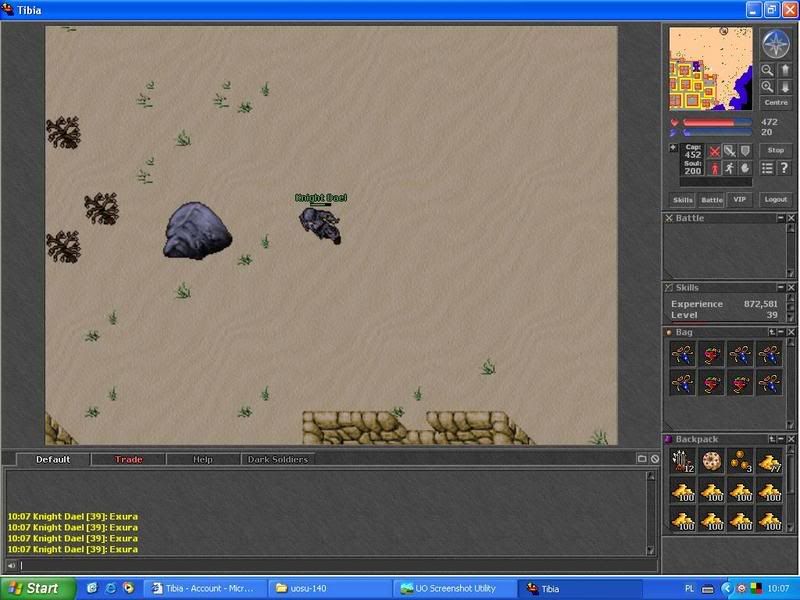
Task: Enable defensive fighting with the shield icon
Action: pyautogui.click(x=745, y=152)
